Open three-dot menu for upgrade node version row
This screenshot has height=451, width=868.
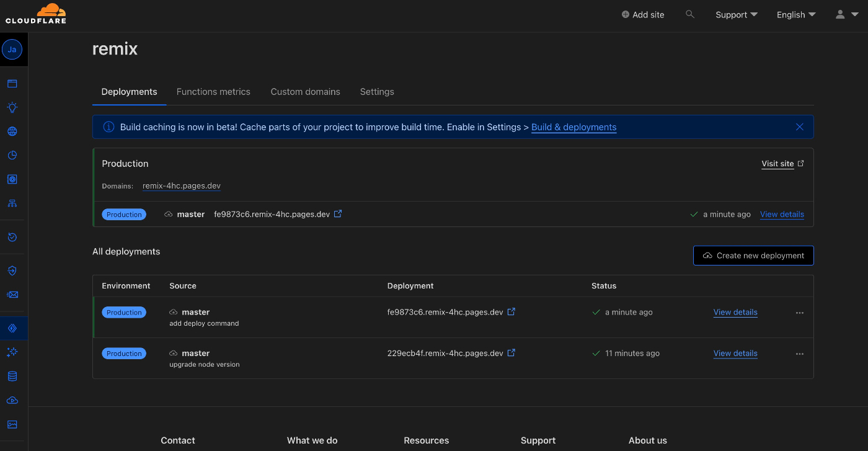tap(799, 354)
